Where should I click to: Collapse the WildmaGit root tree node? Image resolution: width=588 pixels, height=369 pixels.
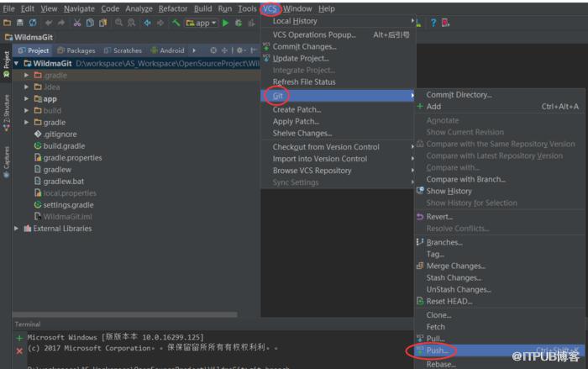pos(16,63)
